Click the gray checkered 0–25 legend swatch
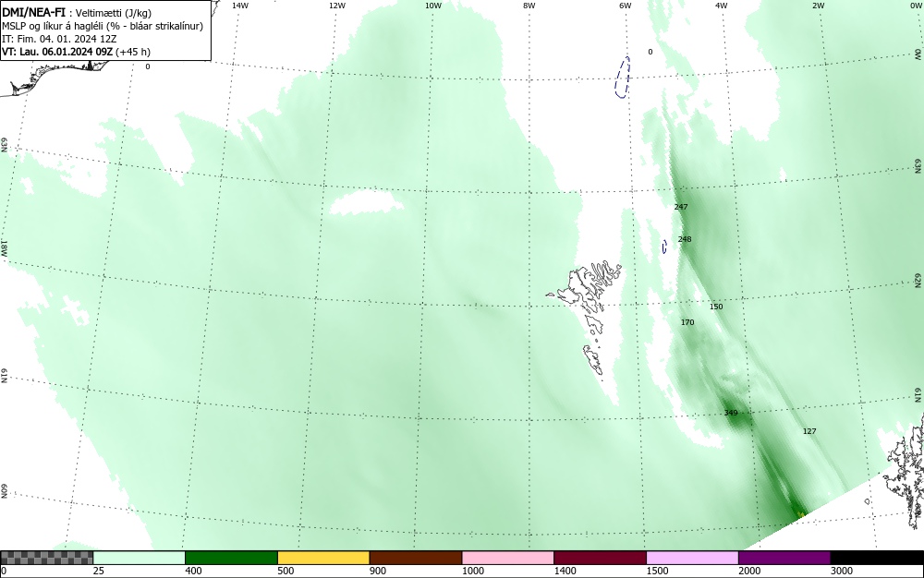Viewport: 924px width, 578px height. pos(46,558)
